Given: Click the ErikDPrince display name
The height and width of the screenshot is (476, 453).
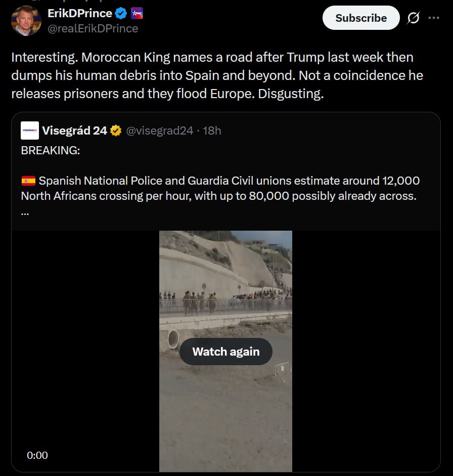Looking at the screenshot, I should [80, 13].
